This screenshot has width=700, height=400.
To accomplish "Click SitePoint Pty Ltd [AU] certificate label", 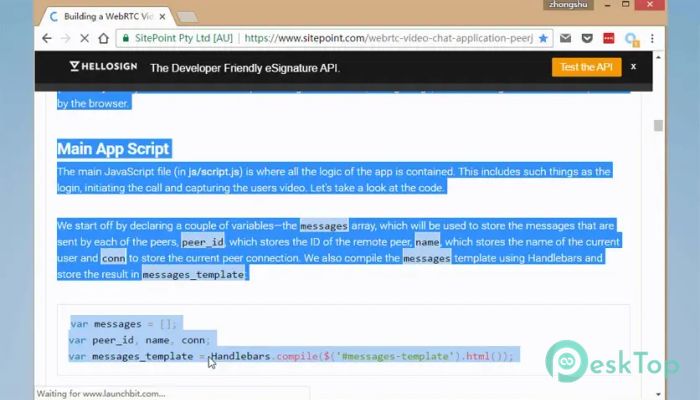I will (x=183, y=38).
